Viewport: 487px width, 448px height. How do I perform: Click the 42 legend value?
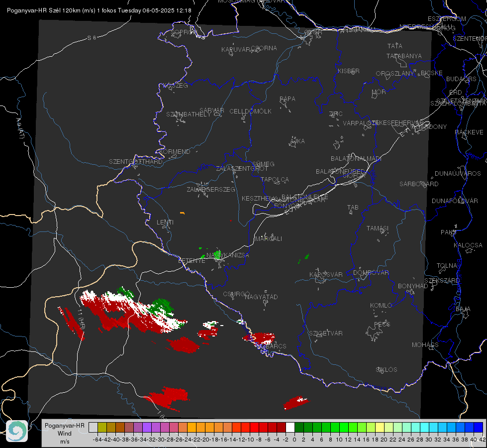[482, 440]
